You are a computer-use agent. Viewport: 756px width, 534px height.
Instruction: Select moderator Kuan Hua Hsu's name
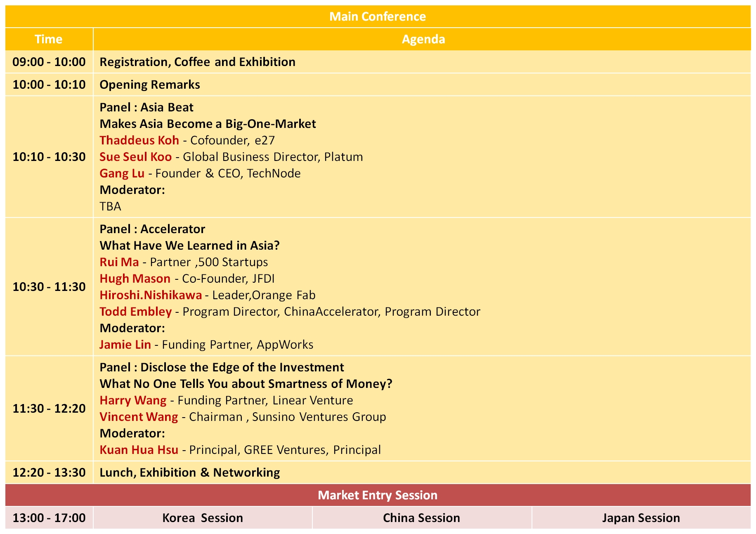coord(139,450)
